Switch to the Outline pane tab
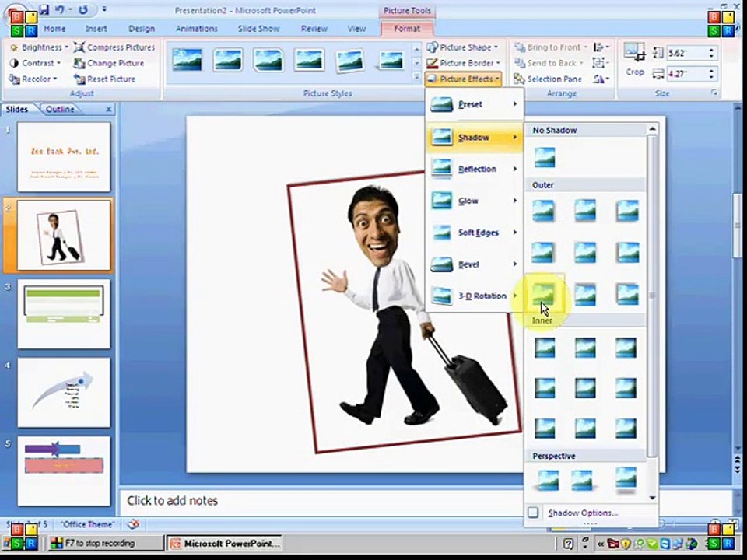The width and height of the screenshot is (747, 560). pyautogui.click(x=60, y=109)
